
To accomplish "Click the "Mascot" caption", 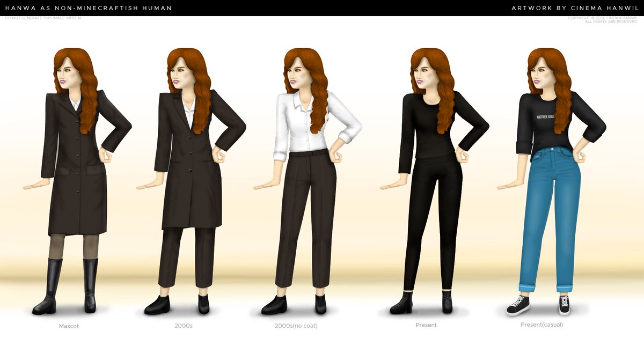I will tap(69, 326).
